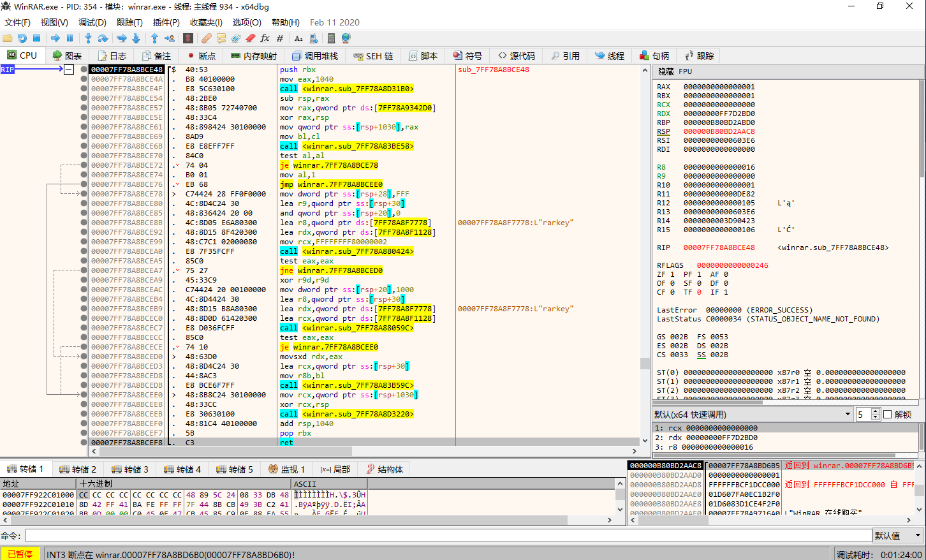Image resolution: width=926 pixels, height=560 pixels.
Task: Switch to the 断点 tab
Action: (201, 56)
